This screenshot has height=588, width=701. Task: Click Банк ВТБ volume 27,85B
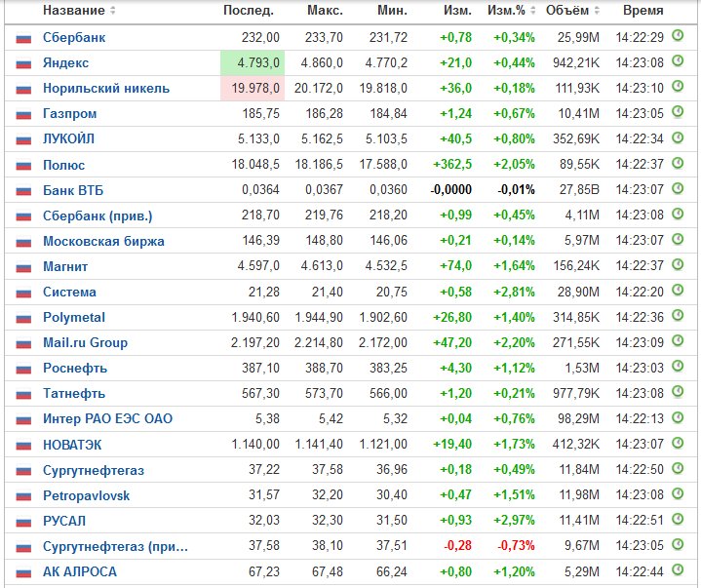coord(579,189)
